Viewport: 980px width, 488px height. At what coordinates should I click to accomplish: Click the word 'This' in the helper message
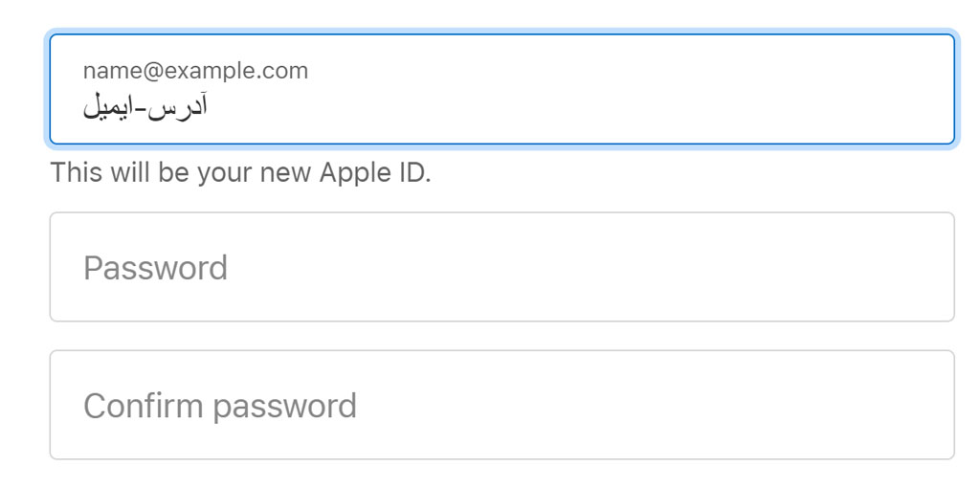[x=77, y=172]
